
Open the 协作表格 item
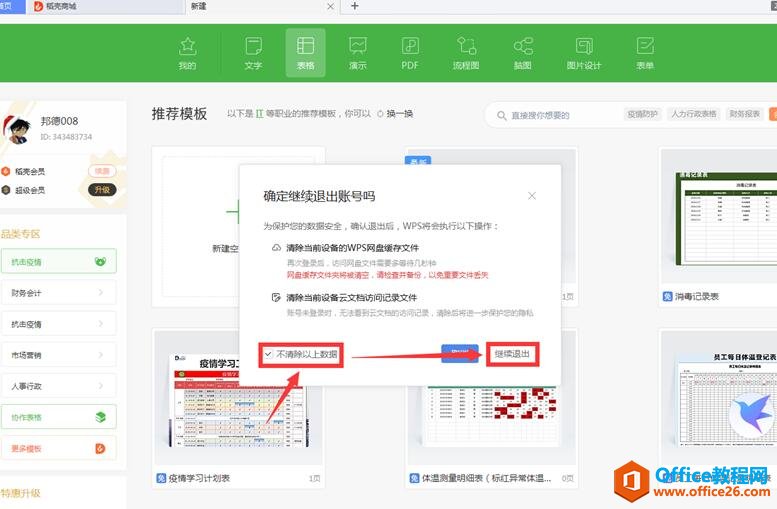[58, 417]
